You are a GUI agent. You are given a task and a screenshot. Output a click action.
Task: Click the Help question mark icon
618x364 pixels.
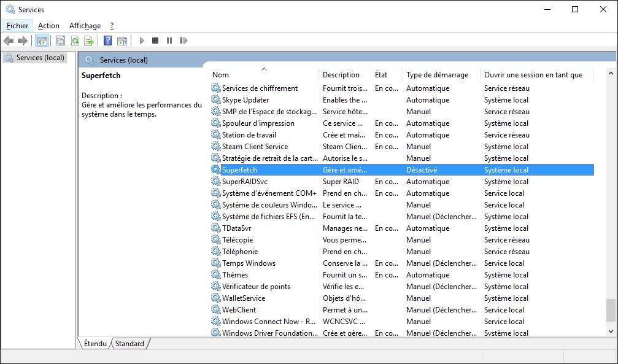[x=106, y=41]
